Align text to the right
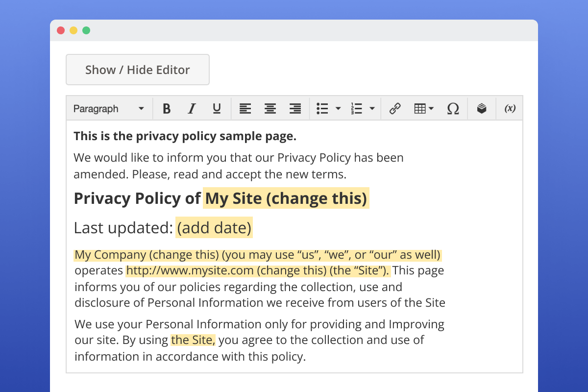 [x=295, y=108]
